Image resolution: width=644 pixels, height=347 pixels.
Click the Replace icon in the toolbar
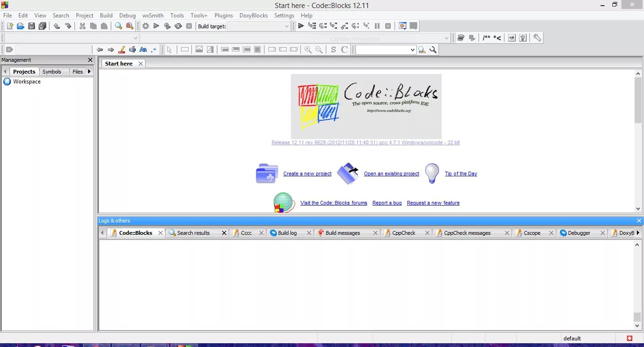click(x=130, y=26)
